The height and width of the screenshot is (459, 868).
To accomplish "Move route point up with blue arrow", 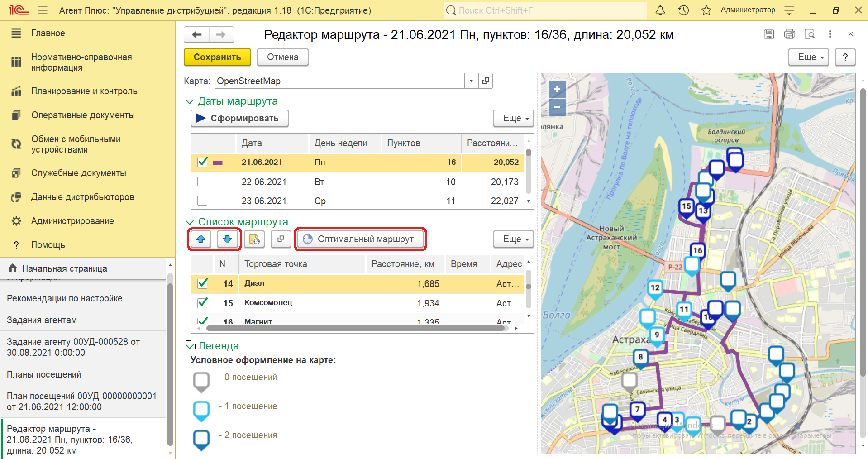I will [x=201, y=239].
